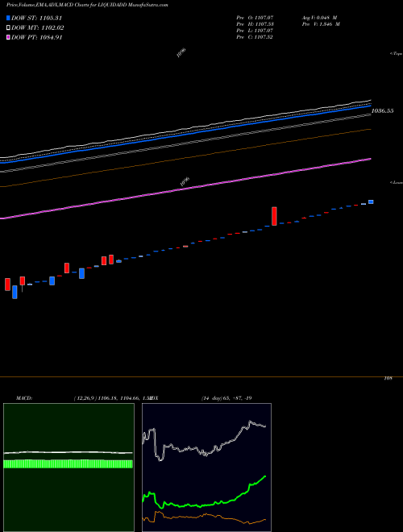Click the '<Tops' marker label
The height and width of the screenshot is (532, 403).
[397, 54]
